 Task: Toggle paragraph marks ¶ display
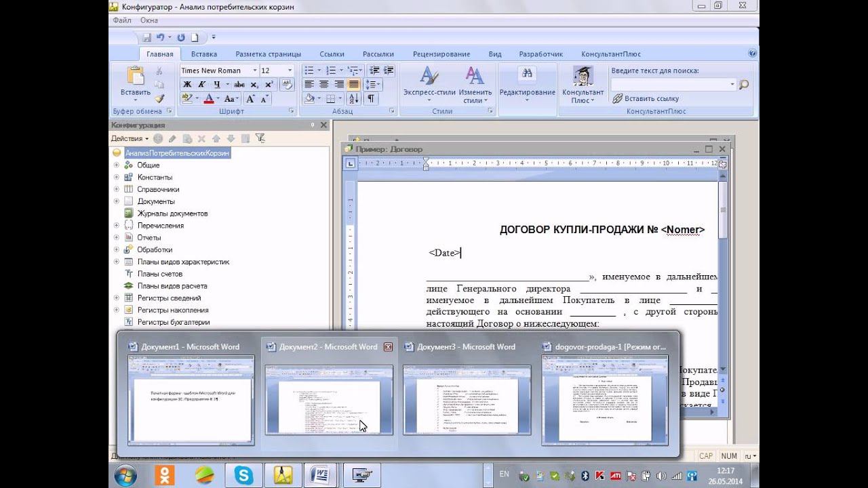point(372,99)
